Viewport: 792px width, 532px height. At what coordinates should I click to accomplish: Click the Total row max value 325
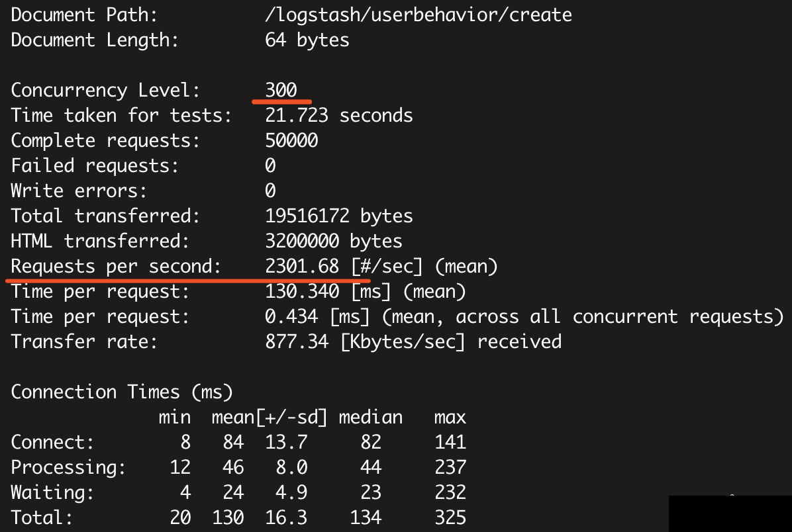pyautogui.click(x=450, y=518)
